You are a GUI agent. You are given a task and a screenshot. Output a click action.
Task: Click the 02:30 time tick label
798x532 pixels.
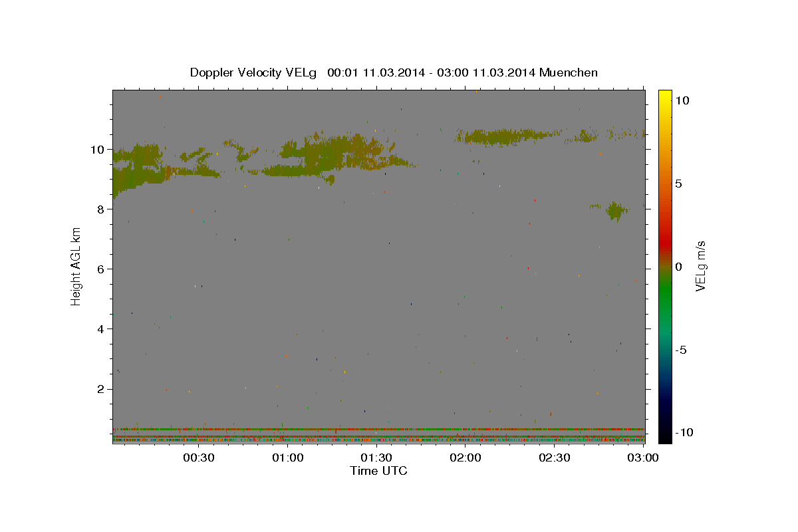pyautogui.click(x=554, y=458)
